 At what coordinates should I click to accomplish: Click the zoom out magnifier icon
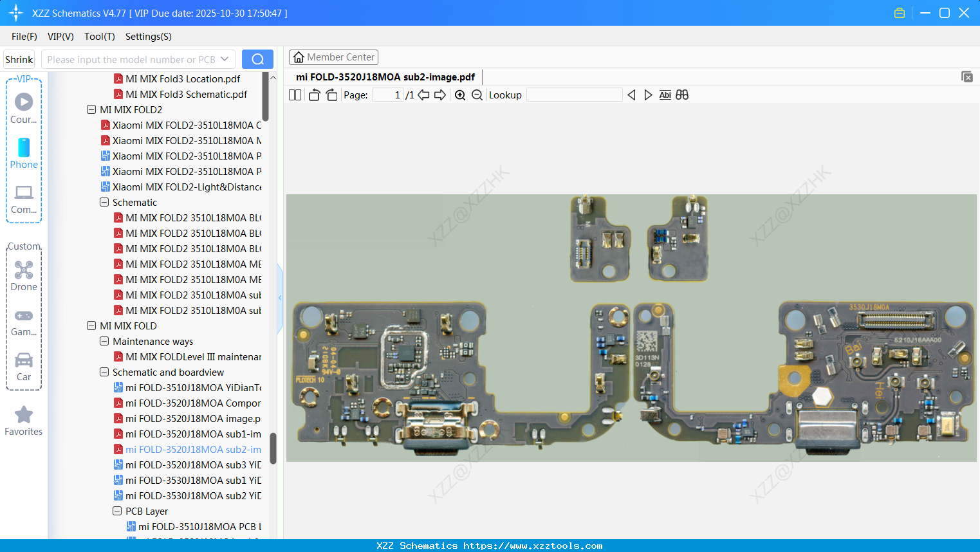coord(477,95)
